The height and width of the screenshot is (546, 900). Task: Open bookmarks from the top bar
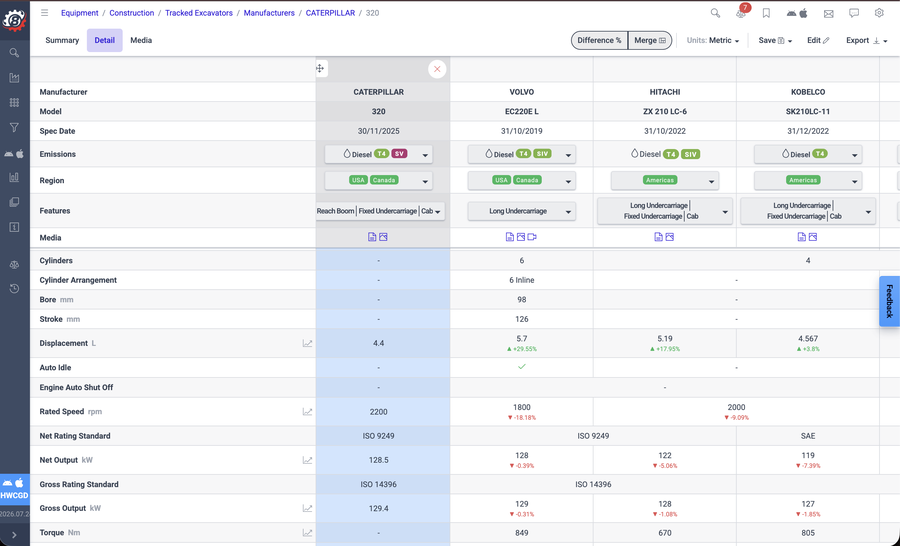pyautogui.click(x=766, y=13)
